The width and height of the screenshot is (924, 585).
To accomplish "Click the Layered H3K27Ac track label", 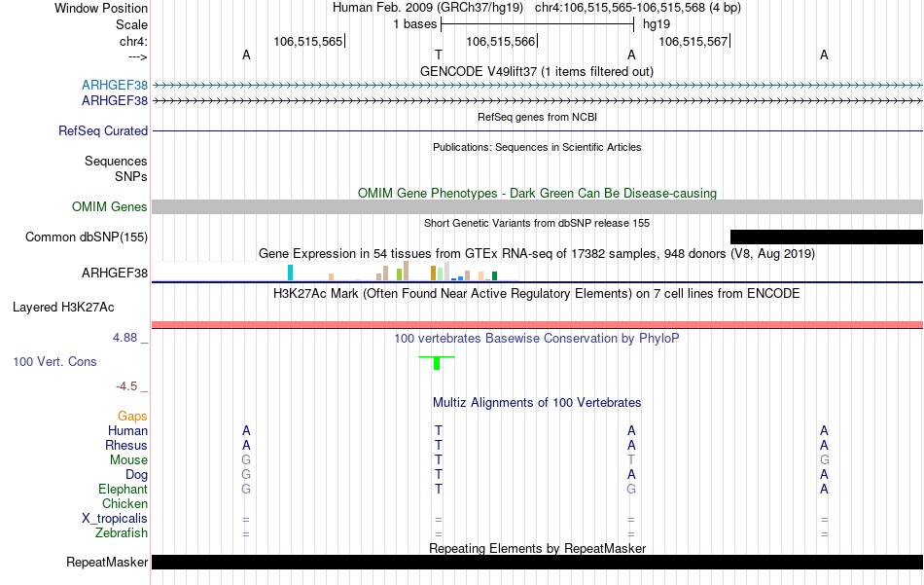I will click(63, 308).
